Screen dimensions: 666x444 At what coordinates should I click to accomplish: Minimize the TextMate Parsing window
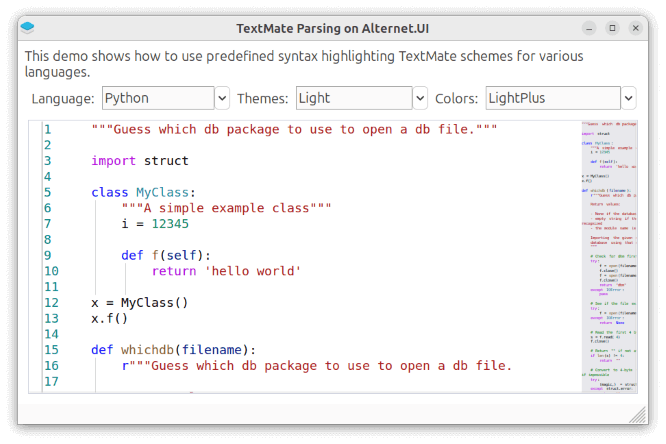coord(589,28)
